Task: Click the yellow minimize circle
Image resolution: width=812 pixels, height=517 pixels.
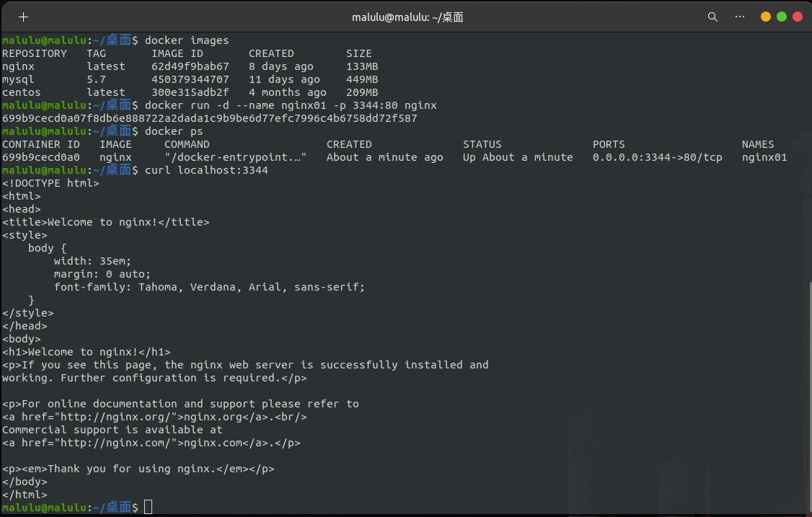Action: [765, 14]
